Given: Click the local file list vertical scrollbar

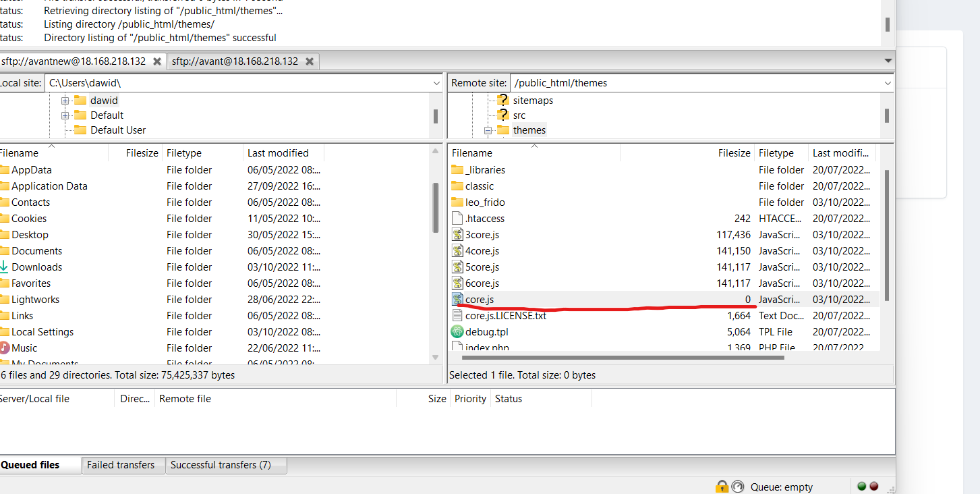Looking at the screenshot, I should point(436,207).
